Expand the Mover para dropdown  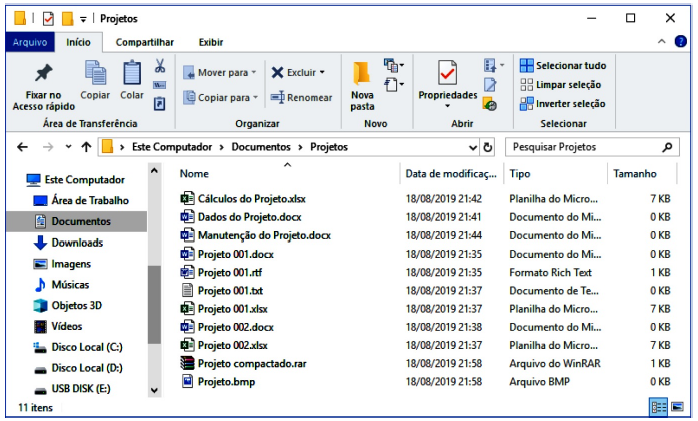253,73
